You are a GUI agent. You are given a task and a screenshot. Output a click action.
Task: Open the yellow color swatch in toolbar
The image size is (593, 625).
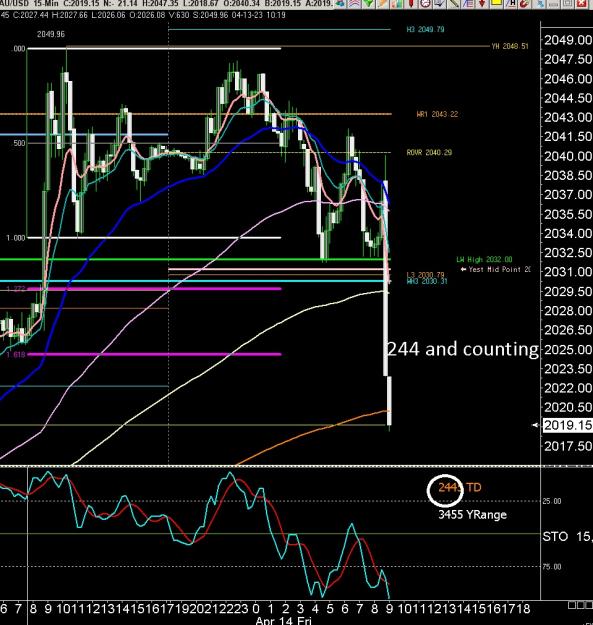496,4
